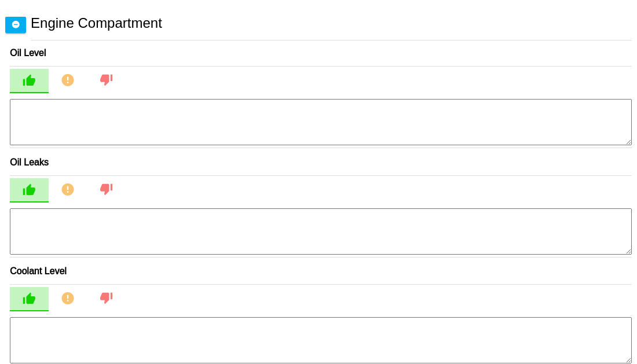This screenshot has height=364, width=637.
Task: Click the Oil Leaks label
Action: pos(29,162)
